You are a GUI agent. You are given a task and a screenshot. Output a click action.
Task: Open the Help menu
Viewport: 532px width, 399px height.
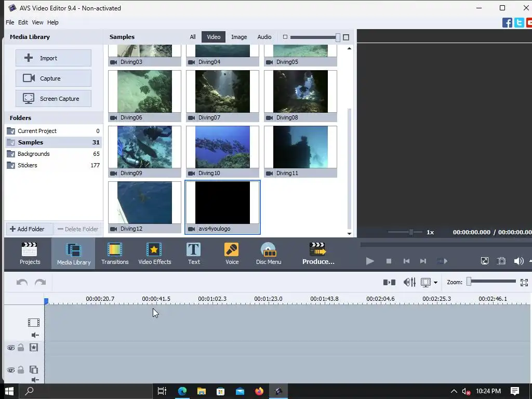click(52, 22)
